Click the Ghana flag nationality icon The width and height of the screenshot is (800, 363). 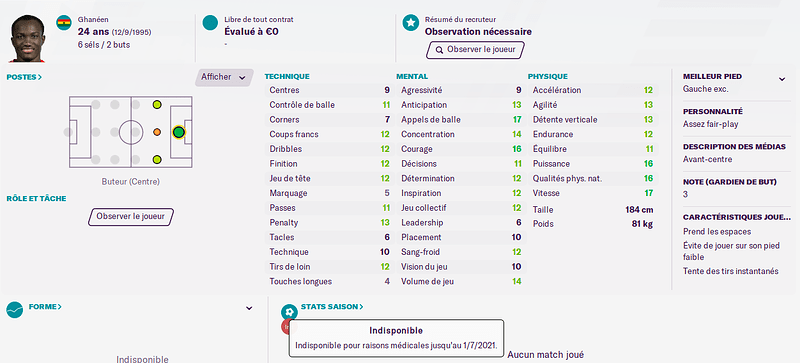point(64,22)
